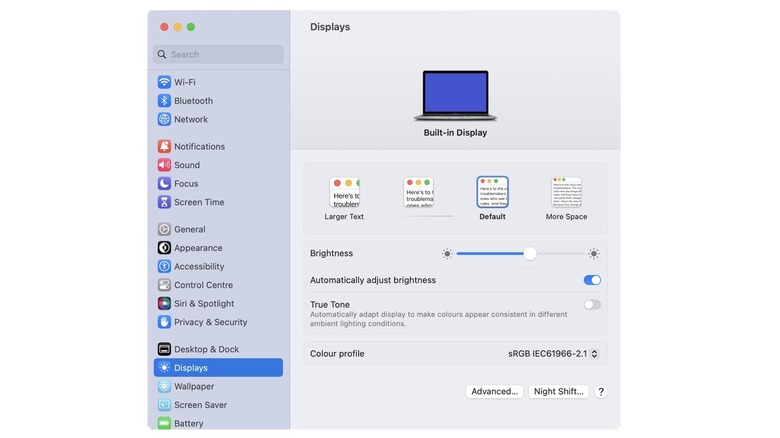This screenshot has width=780, height=438.
Task: Choose the unlabeled second resolution thumbnail
Action: (418, 192)
